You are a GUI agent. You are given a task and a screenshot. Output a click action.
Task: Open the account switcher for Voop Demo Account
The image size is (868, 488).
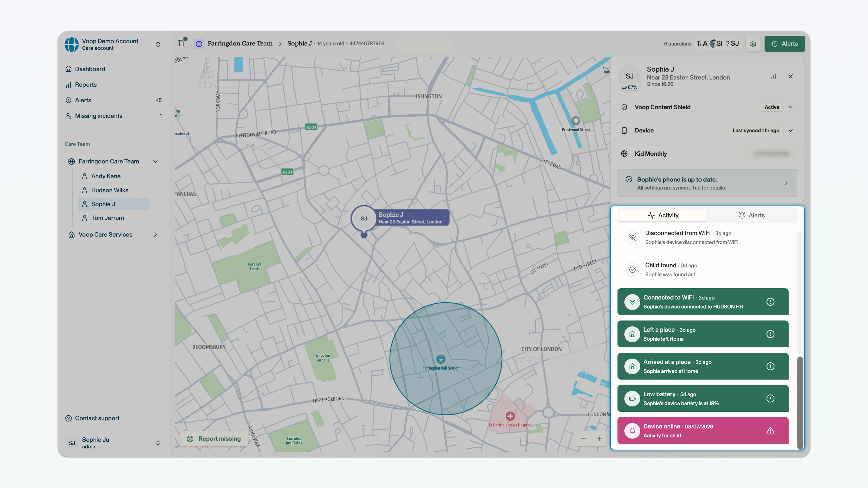pos(158,45)
